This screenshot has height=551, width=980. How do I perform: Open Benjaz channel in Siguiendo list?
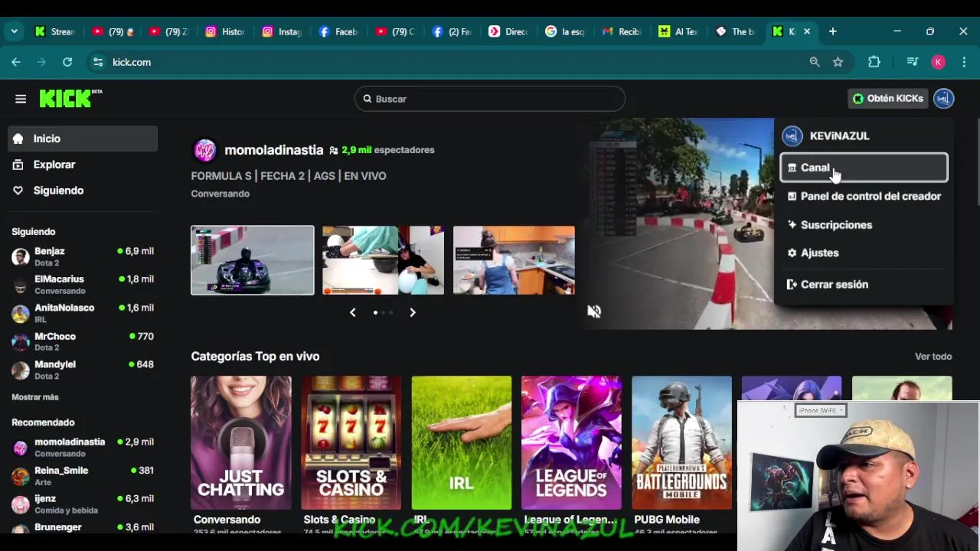coord(83,256)
